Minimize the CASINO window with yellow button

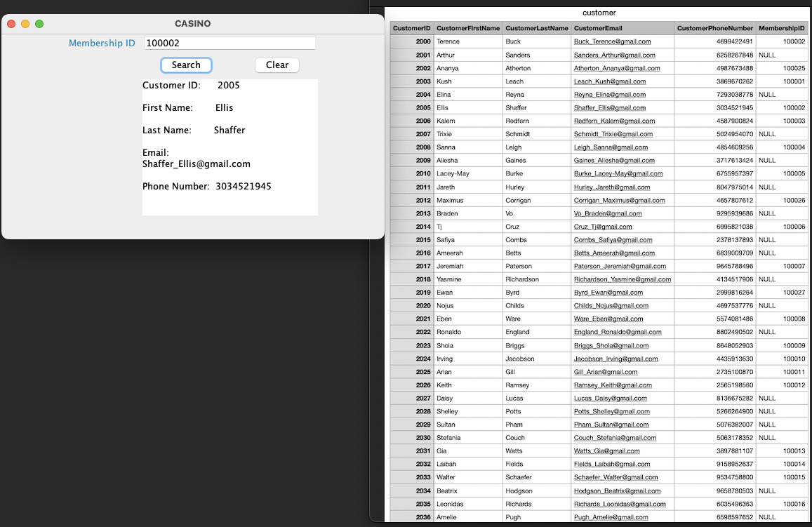(25, 24)
